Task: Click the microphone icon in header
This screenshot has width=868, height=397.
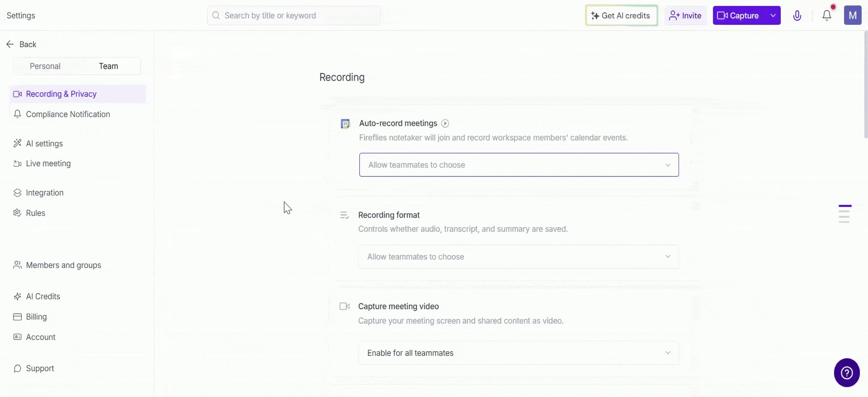Action: click(x=797, y=15)
